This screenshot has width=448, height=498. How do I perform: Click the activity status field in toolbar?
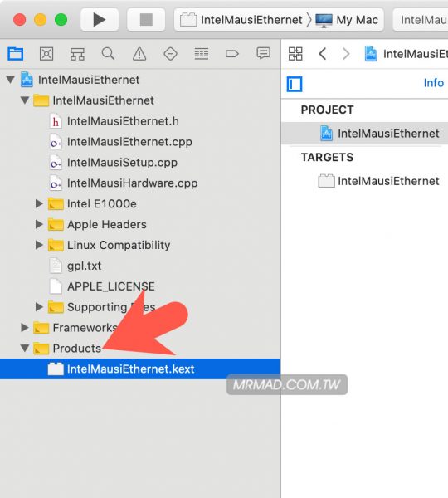tap(421, 20)
